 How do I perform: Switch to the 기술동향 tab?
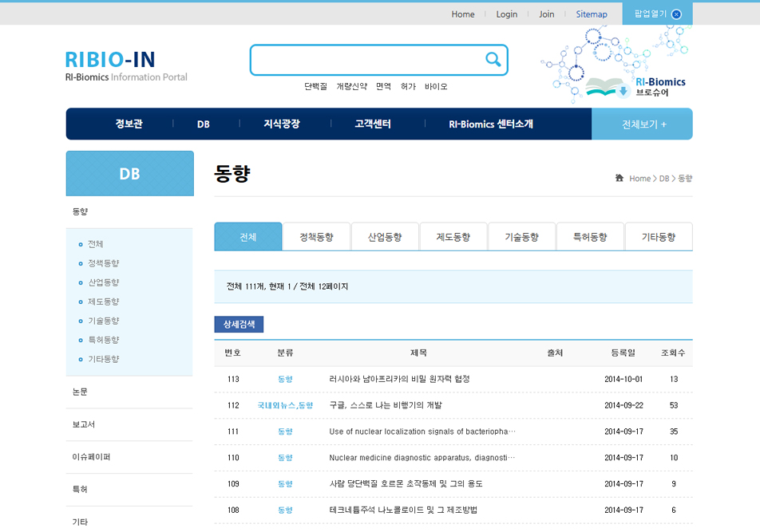(521, 237)
